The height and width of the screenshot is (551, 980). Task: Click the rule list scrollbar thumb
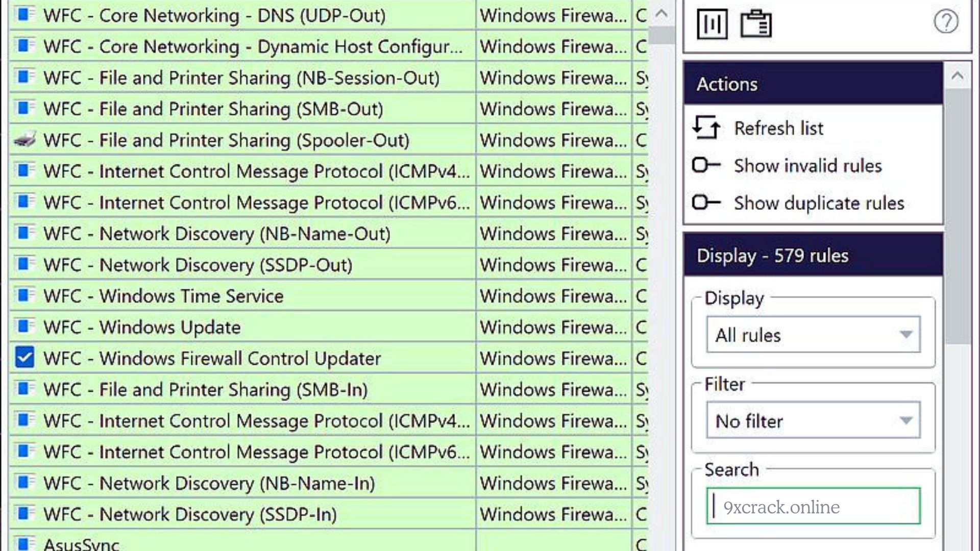point(661,35)
